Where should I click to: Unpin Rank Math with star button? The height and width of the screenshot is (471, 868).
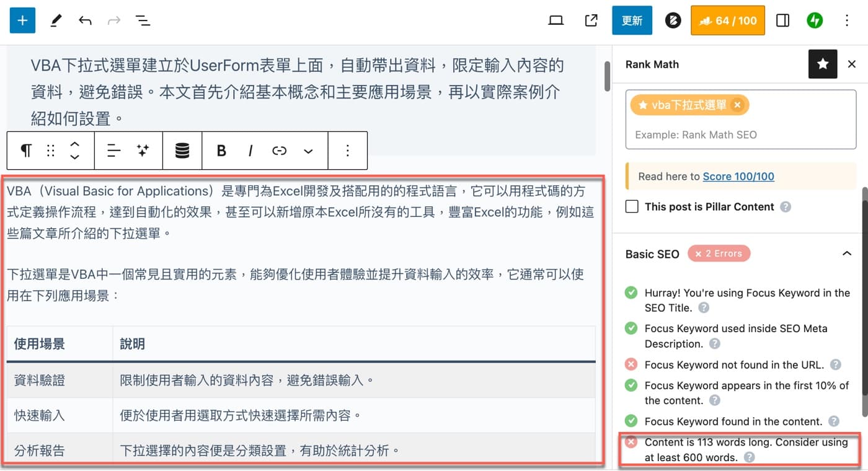tap(823, 64)
